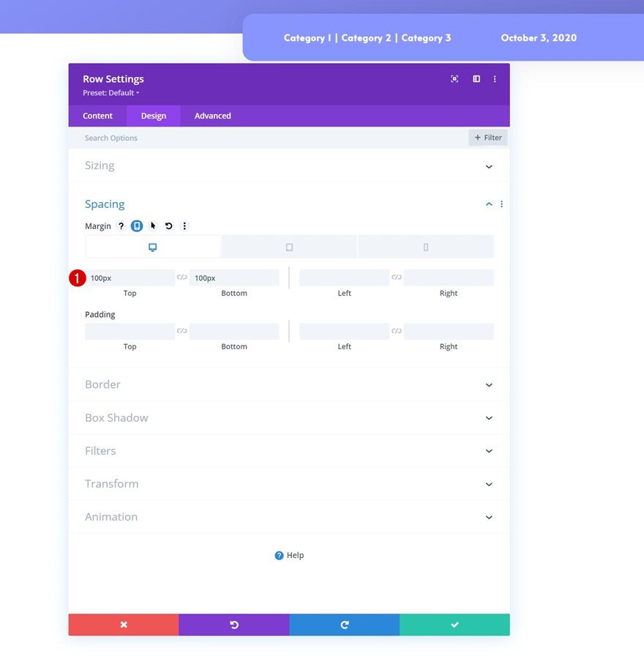This screenshot has width=644, height=656.
Task: Open the Content tab
Action: [x=97, y=115]
